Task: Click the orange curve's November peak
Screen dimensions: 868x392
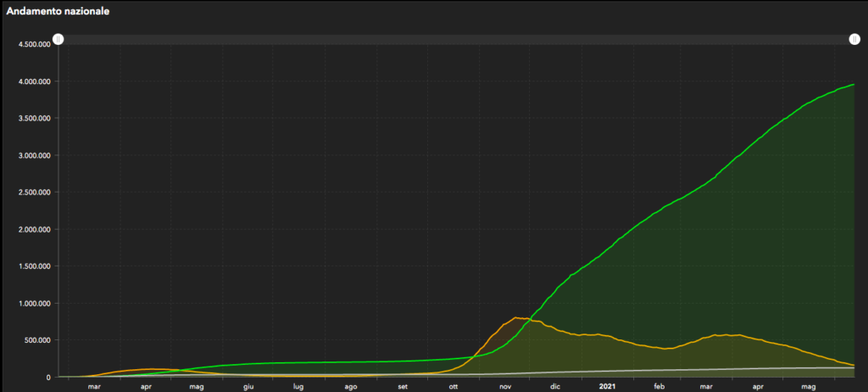Action: [x=515, y=318]
